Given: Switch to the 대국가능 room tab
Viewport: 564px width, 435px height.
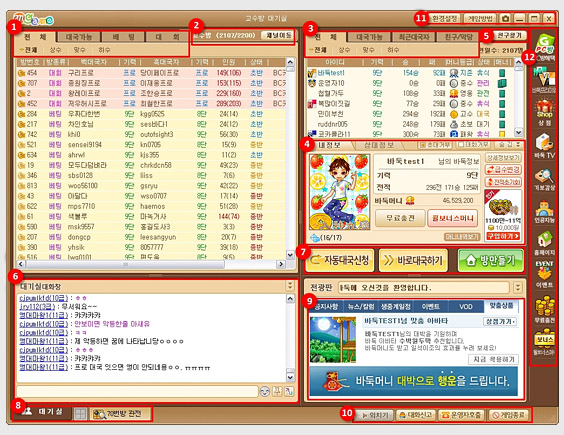Looking at the screenshot, I should (79, 37).
